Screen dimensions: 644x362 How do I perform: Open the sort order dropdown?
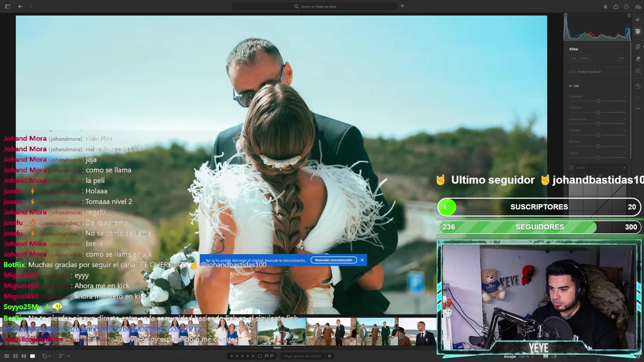[x=64, y=356]
